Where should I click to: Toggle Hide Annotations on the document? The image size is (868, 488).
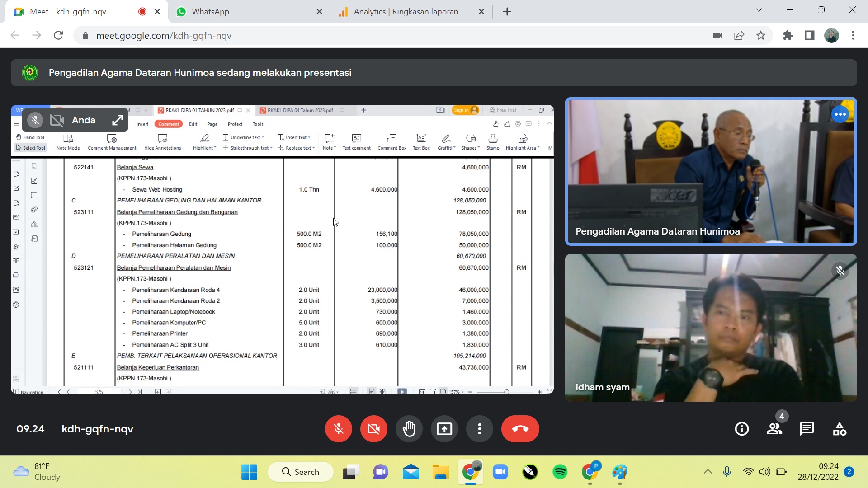162,141
